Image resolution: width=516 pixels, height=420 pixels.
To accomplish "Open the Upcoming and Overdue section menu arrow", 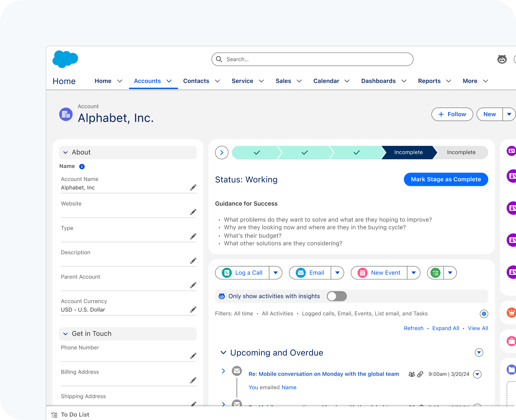I will pyautogui.click(x=479, y=352).
